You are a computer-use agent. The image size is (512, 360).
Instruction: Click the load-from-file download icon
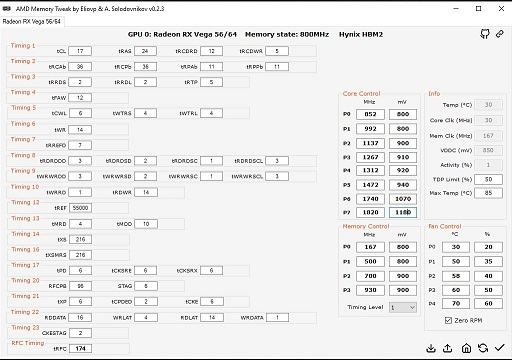pyautogui.click(x=431, y=348)
